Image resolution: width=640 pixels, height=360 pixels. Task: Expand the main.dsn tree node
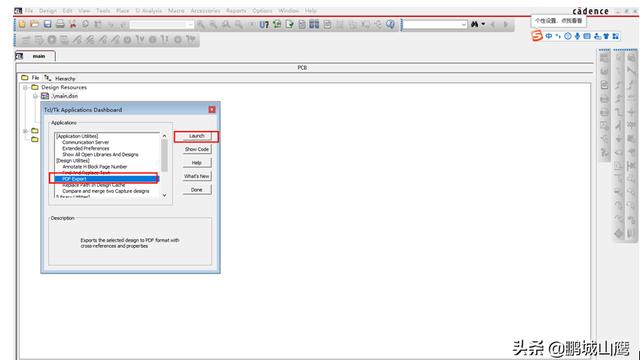pos(35,96)
